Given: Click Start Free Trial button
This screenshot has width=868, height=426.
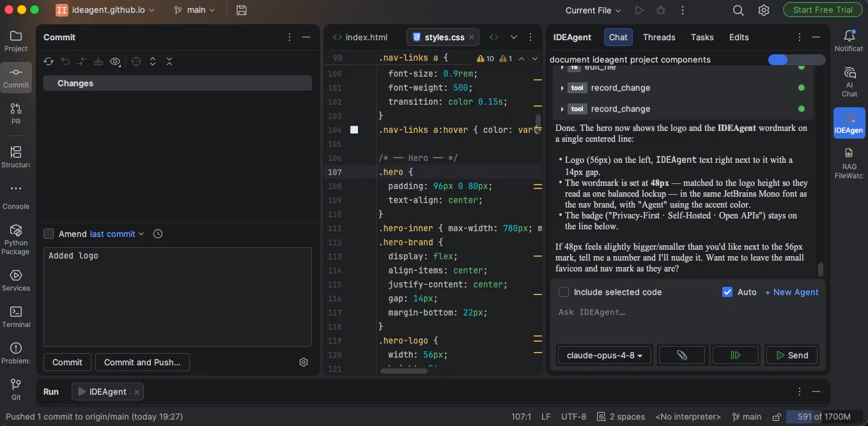Looking at the screenshot, I should tap(823, 10).
